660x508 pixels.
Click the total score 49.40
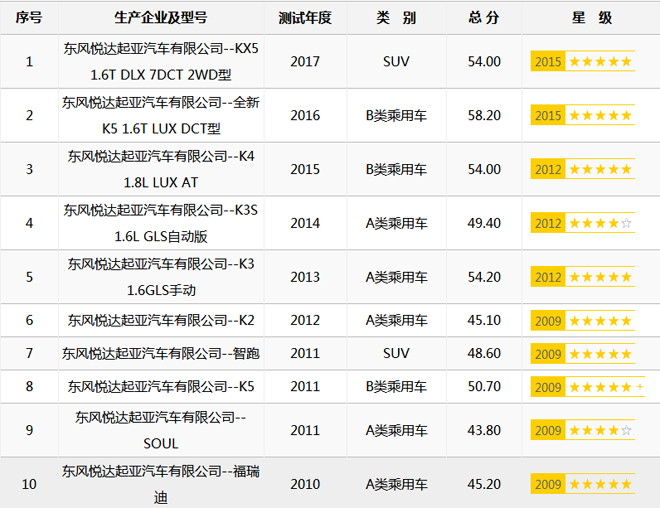[484, 223]
